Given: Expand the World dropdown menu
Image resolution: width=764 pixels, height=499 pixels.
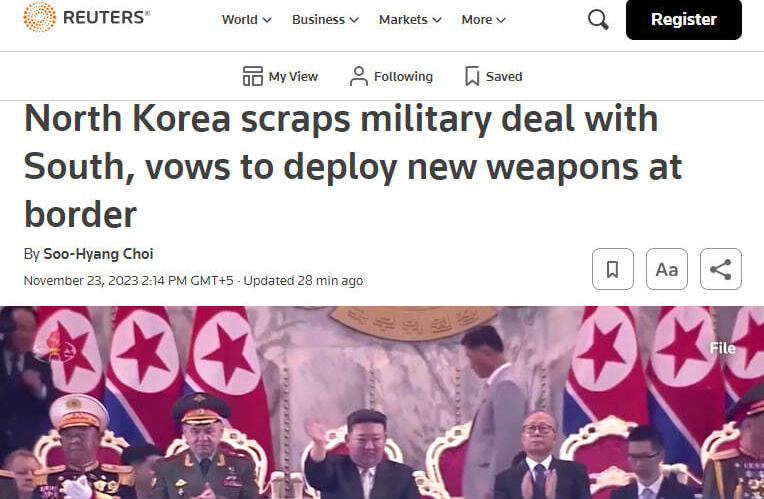Looking at the screenshot, I should pos(247,19).
